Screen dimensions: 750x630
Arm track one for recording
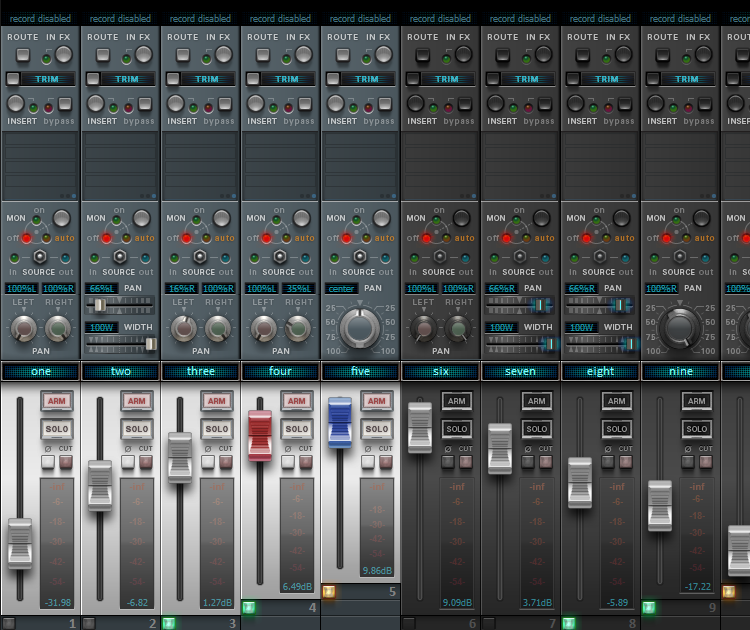tap(56, 401)
